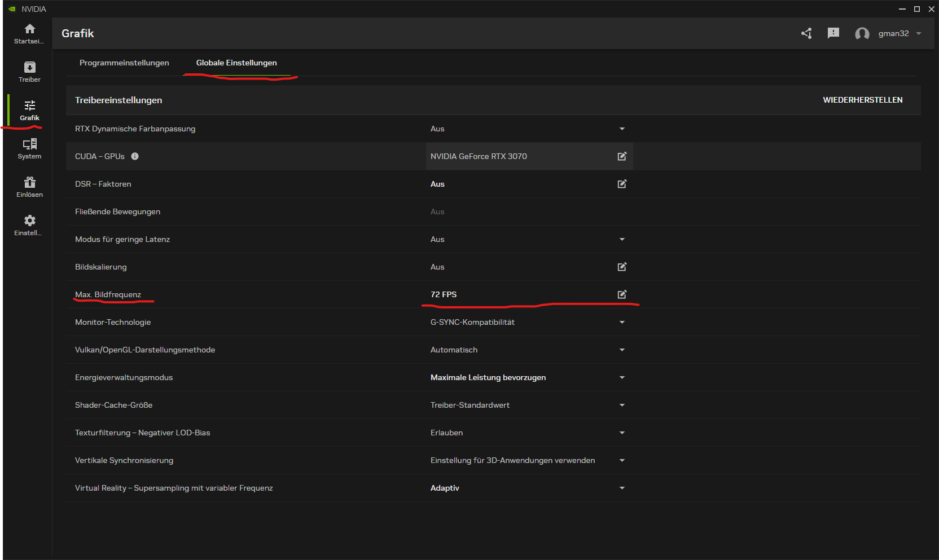Viewport: 939px width, 560px height.
Task: Click the Maximale Leistung bevorzugen value
Action: click(488, 377)
